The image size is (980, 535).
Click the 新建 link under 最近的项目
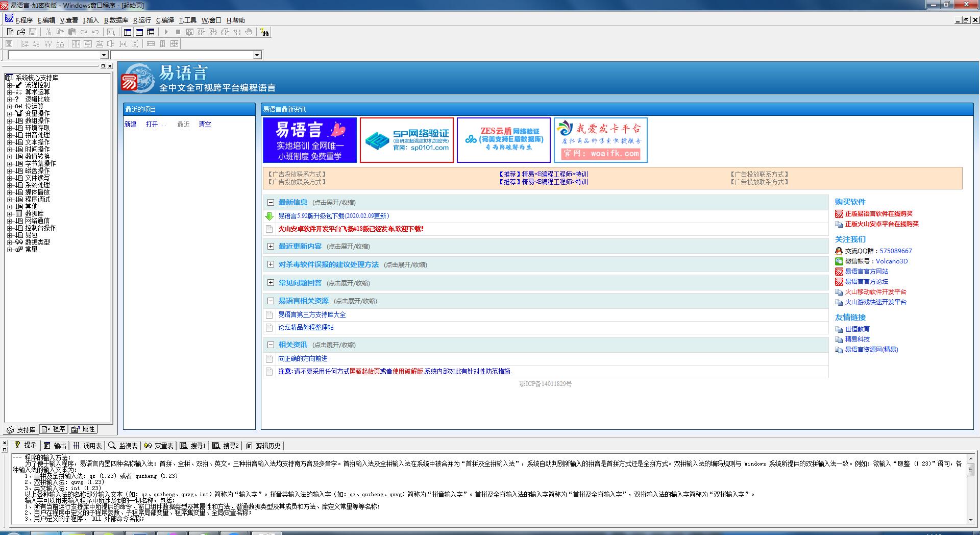(131, 124)
